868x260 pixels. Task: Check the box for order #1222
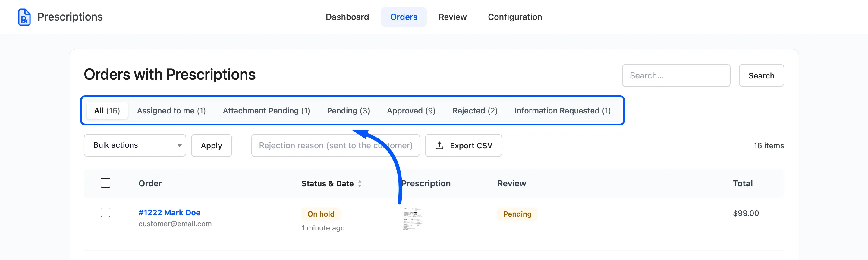click(105, 212)
